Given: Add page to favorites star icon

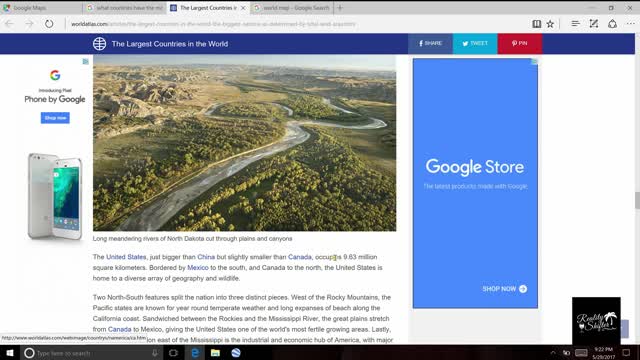Looking at the screenshot, I should click(550, 24).
